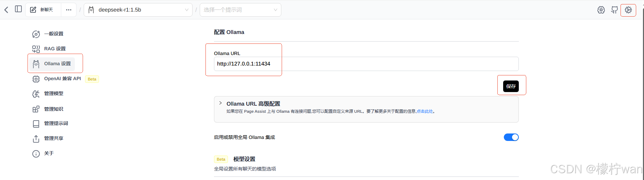
Task: Expand Ollama URL 高级配置 section
Action: [x=366, y=109]
